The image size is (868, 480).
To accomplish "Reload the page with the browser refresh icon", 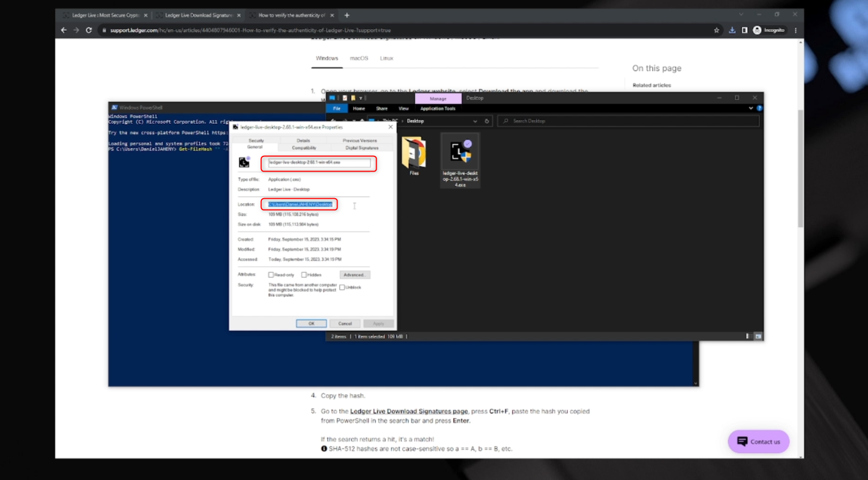I will click(x=89, y=30).
